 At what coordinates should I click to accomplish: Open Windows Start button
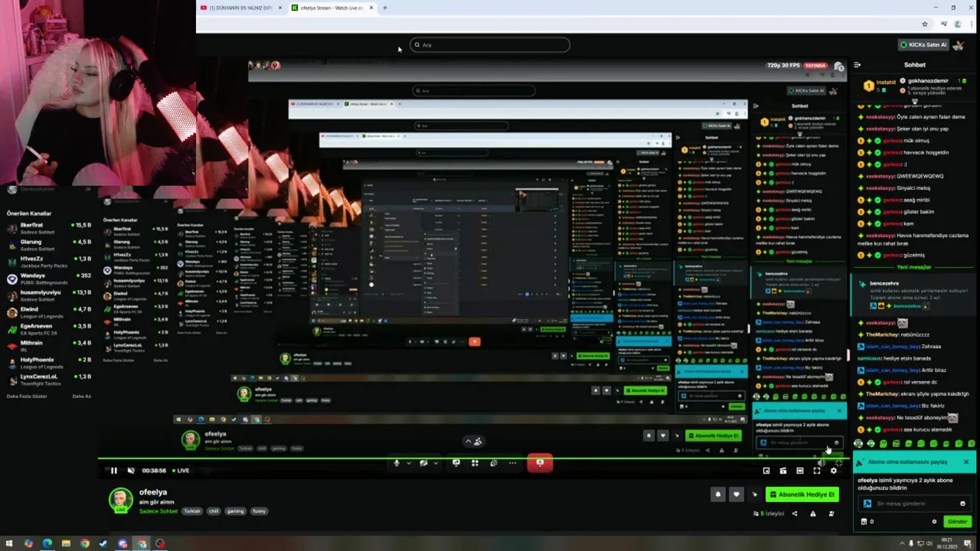coord(10,544)
